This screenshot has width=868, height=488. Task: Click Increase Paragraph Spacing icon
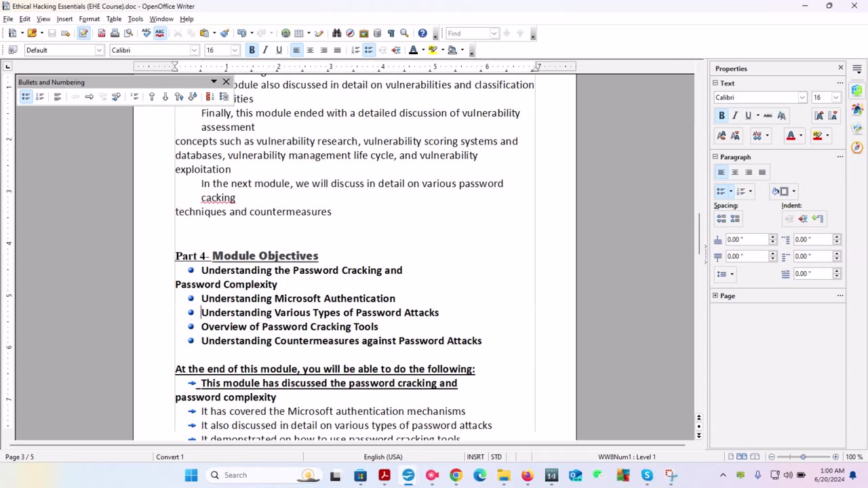coord(721,219)
